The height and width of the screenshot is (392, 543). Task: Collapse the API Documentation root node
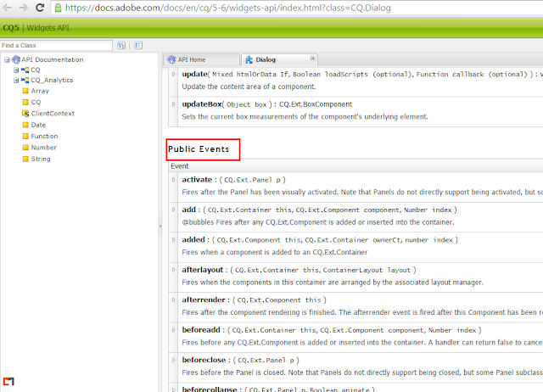click(x=7, y=60)
